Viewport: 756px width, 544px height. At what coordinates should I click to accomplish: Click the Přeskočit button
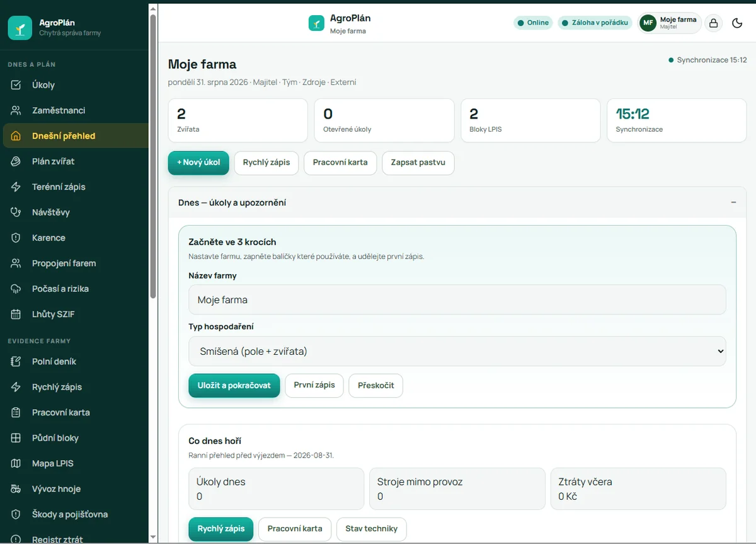click(x=376, y=386)
